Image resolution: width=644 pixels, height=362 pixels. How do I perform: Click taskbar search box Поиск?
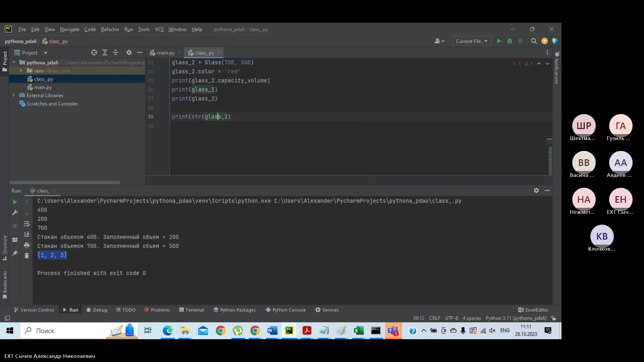pyautogui.click(x=64, y=331)
